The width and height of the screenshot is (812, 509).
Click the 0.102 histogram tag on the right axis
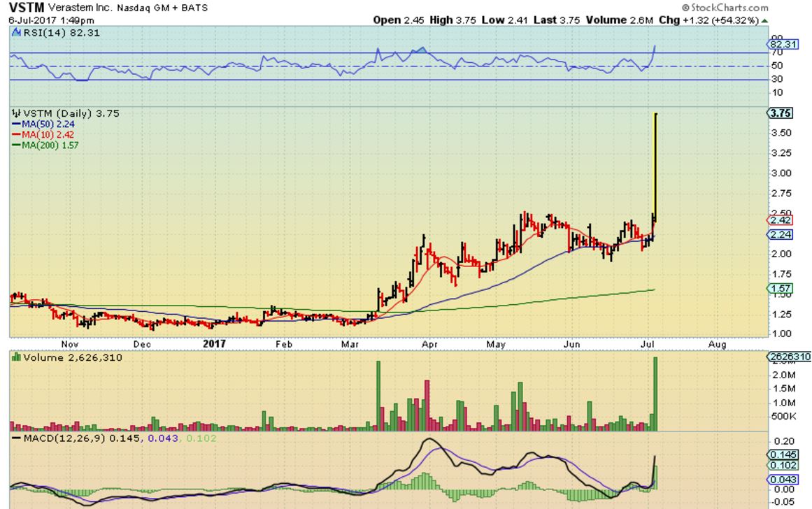point(783,466)
